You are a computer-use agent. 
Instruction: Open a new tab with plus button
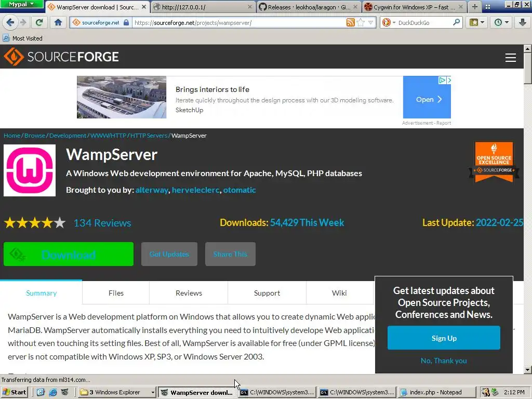(475, 7)
